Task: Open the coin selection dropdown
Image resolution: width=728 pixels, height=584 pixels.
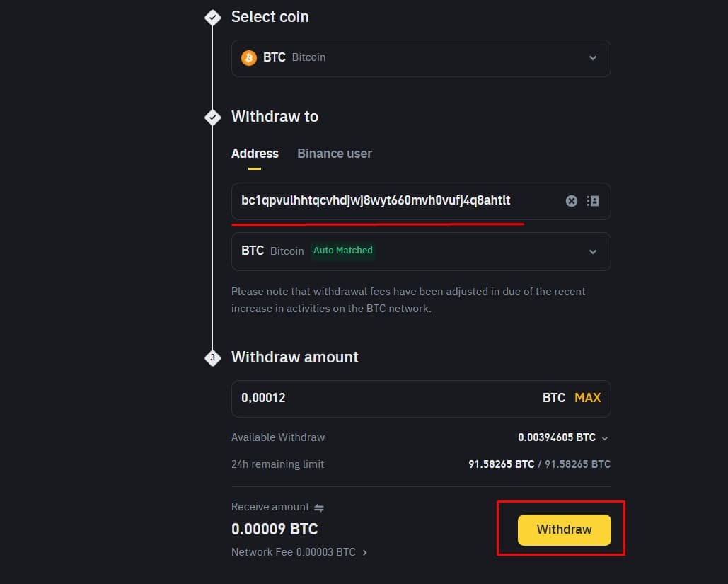Action: 593,58
